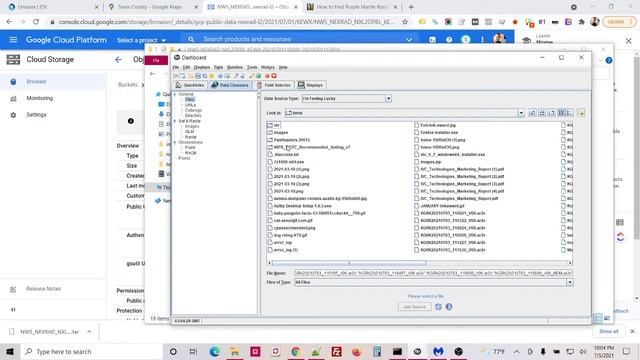Switch file chooser to details view icon
This screenshot has height=360, width=640.
[570, 113]
